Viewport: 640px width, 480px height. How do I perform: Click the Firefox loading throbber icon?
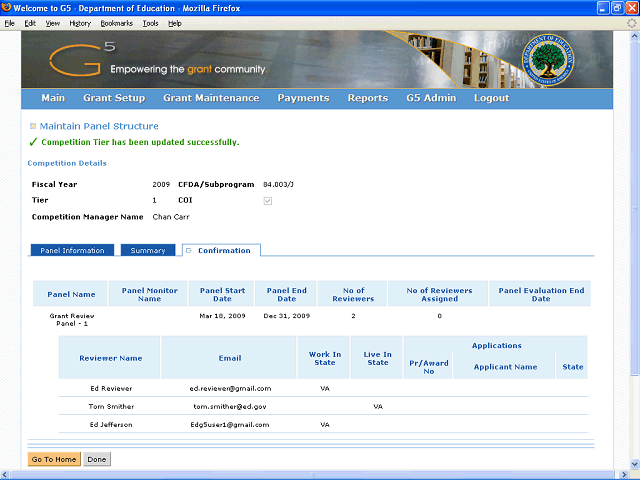pyautogui.click(x=631, y=22)
